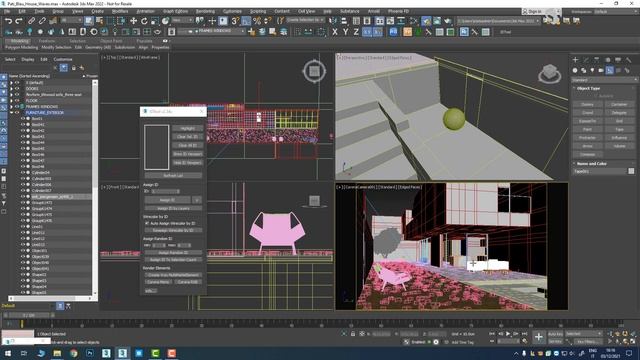Screen dimensions: 640x360
Task: Expand the FLOOR layer
Action: pyautogui.click(x=11, y=100)
